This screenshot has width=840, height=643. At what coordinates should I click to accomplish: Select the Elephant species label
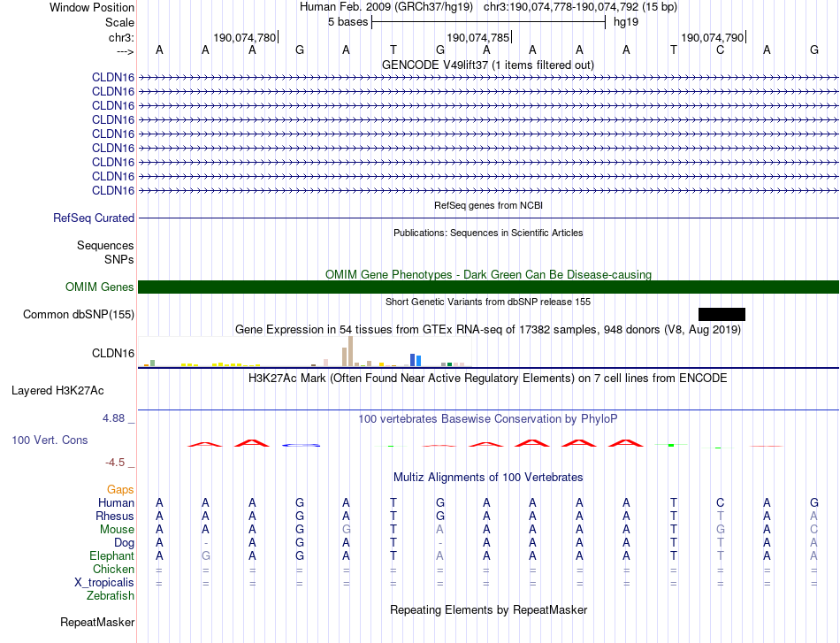(112, 555)
